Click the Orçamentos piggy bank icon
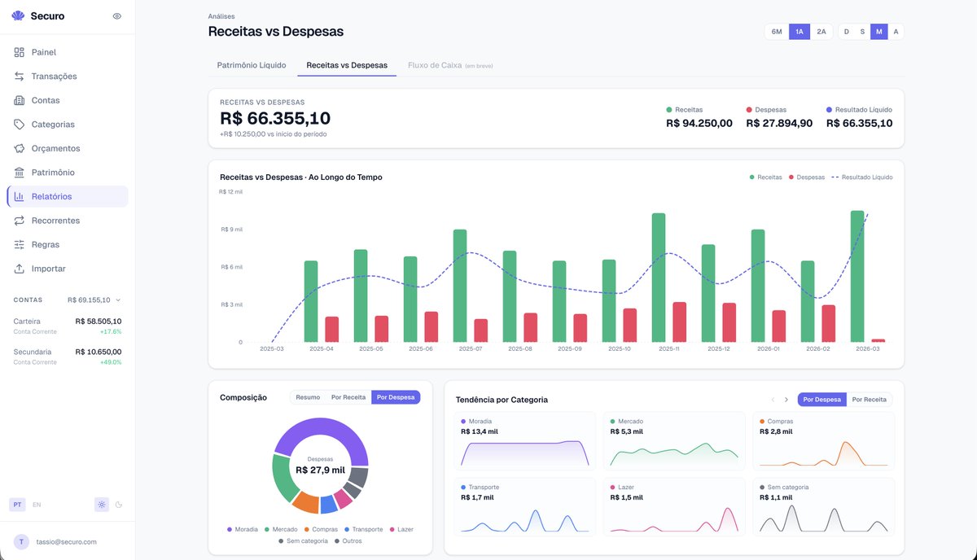Screen dimensions: 977x560 (x=20, y=148)
